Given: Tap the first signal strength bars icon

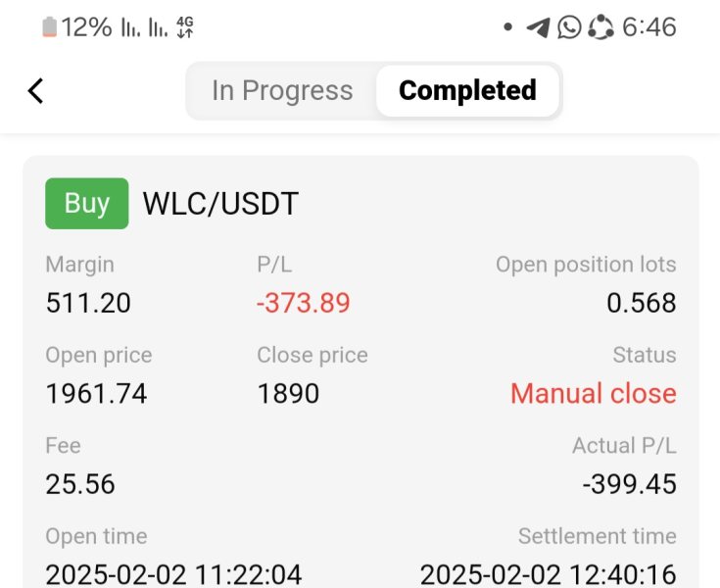Looking at the screenshot, I should click(130, 28).
